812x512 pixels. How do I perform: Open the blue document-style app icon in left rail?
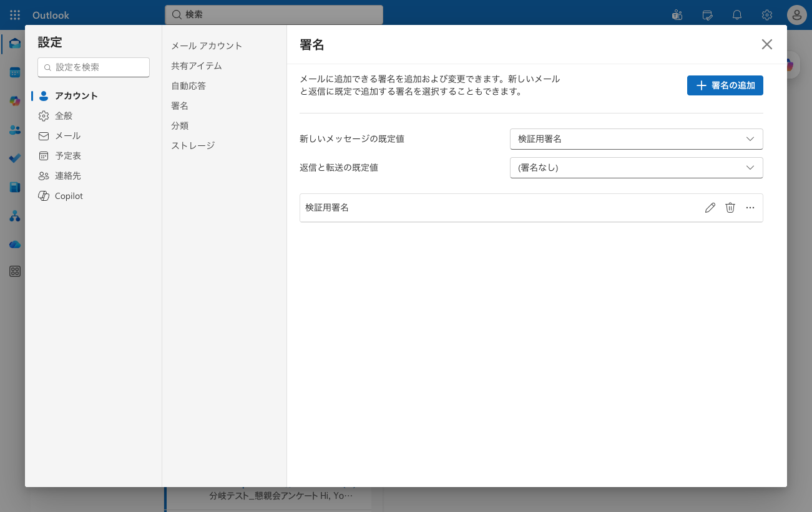pos(15,187)
